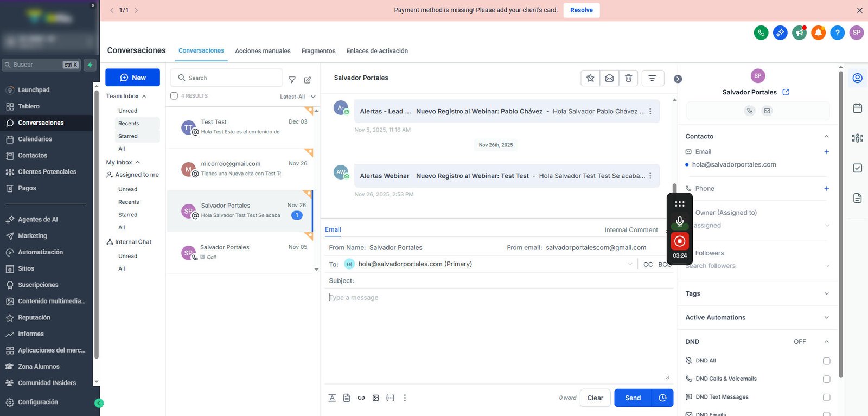The width and height of the screenshot is (868, 416).
Task: Stop the screen recording button
Action: (680, 241)
